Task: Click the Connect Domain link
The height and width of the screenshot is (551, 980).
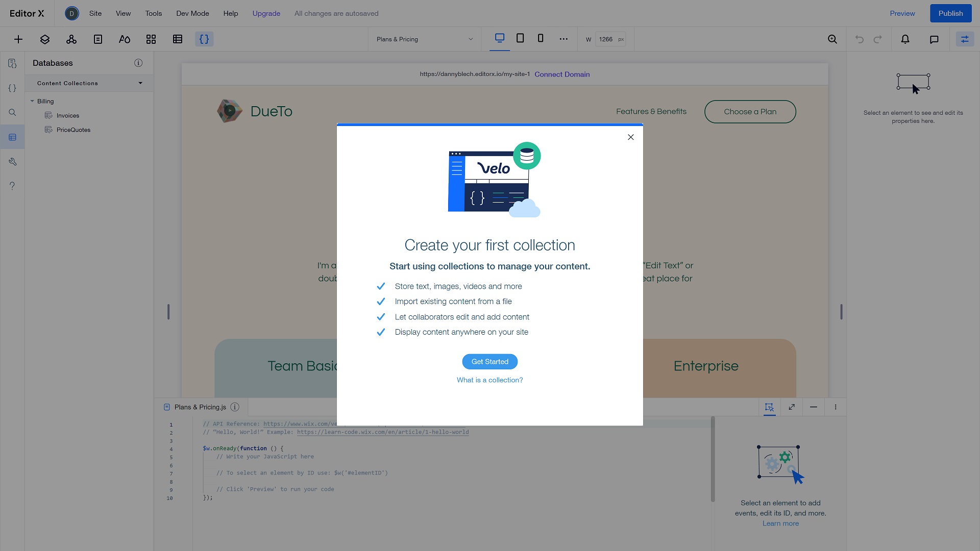Action: point(562,74)
